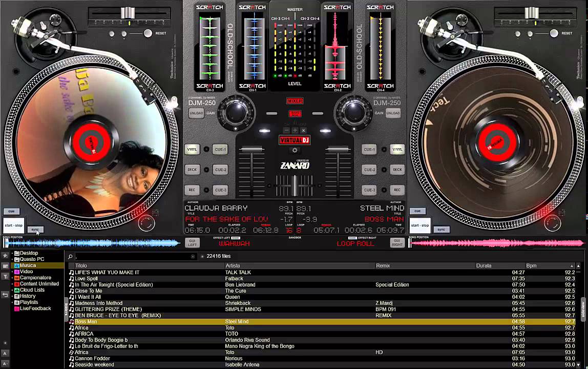Click the plus icon above VirtualDJ logo
588x369 pixels.
(295, 130)
